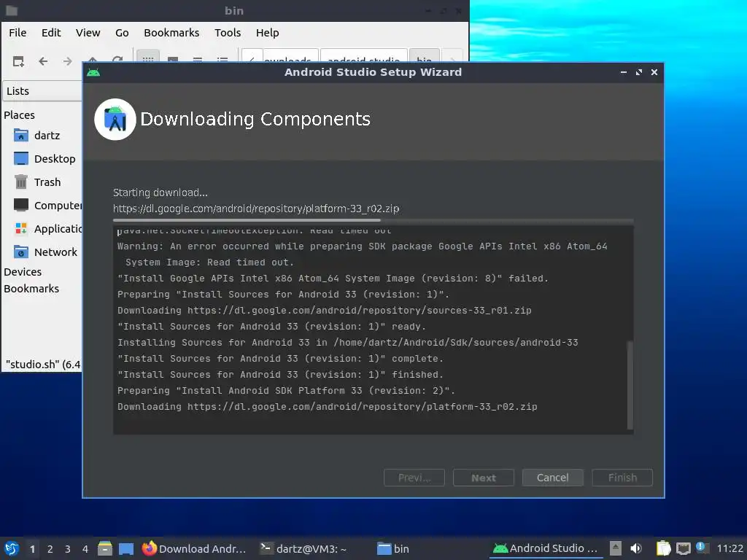Switch to the dartz@VM3 terminal task
This screenshot has width=747, height=560.
(303, 548)
